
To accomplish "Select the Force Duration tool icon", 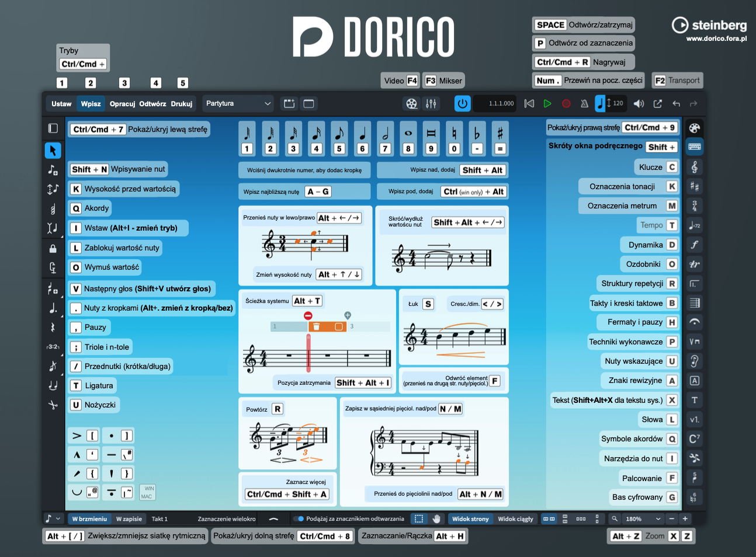I will (x=53, y=268).
